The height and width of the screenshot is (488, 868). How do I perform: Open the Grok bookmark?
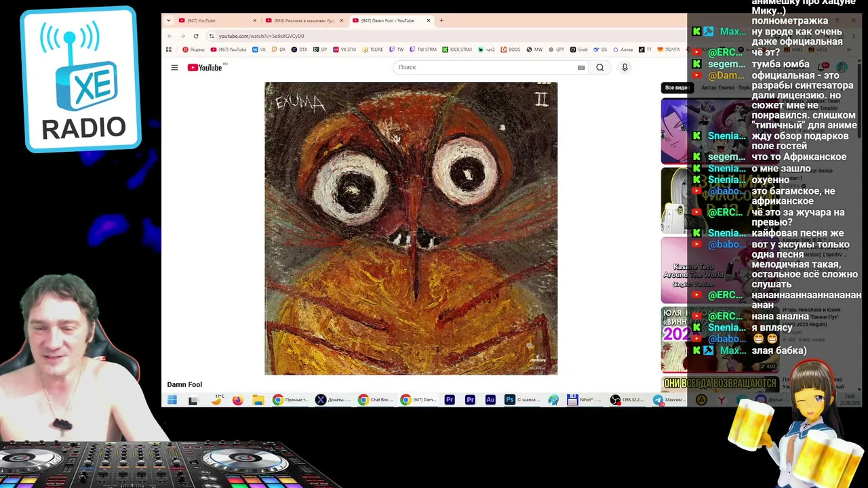click(578, 49)
